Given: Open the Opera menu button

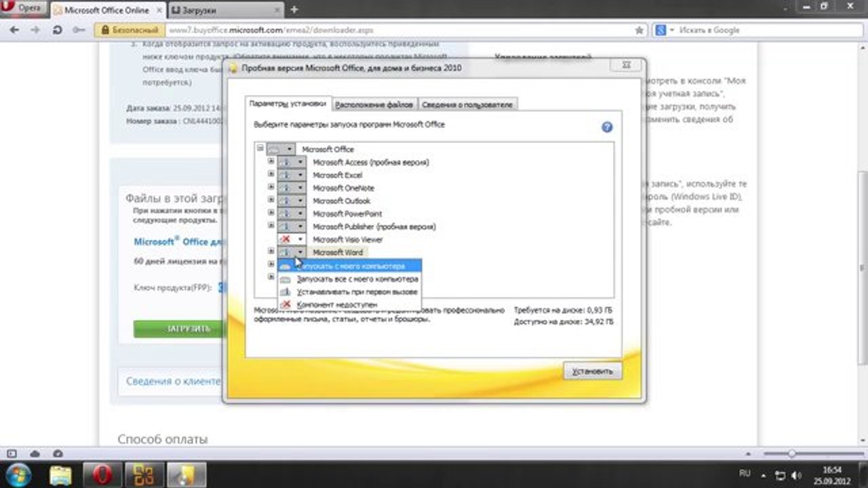Looking at the screenshot, I should tap(24, 9).
